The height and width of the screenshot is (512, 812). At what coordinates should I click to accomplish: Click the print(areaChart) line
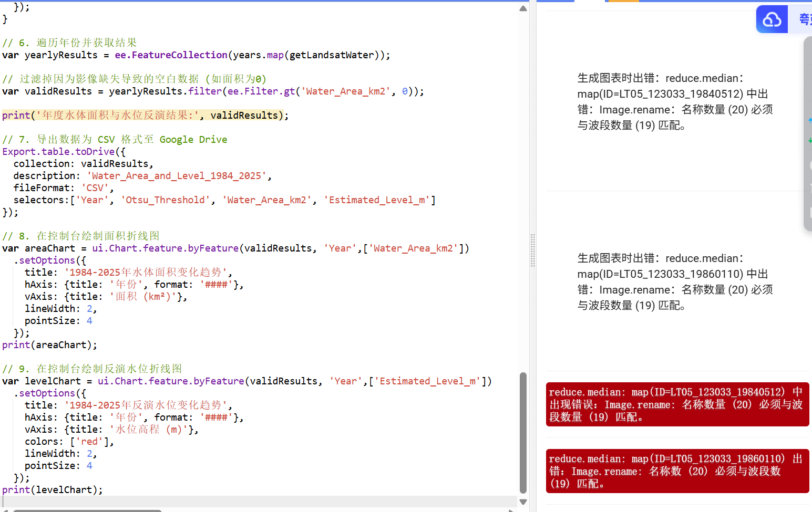coord(49,345)
